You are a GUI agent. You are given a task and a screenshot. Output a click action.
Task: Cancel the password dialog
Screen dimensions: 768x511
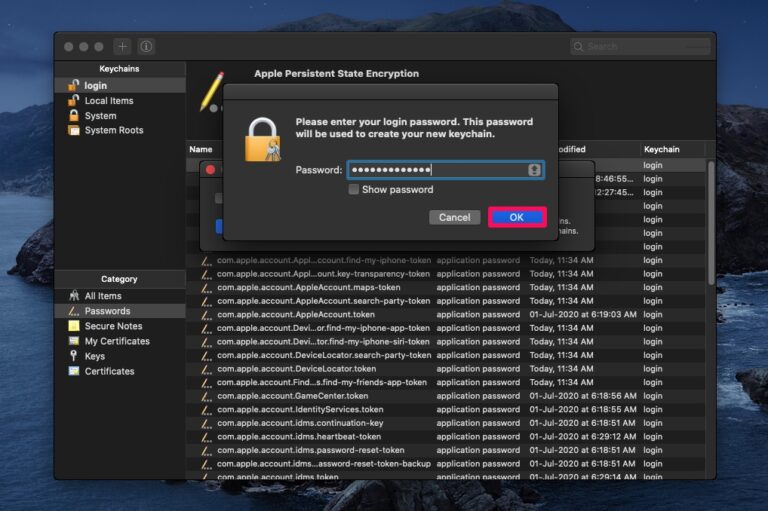pos(455,218)
